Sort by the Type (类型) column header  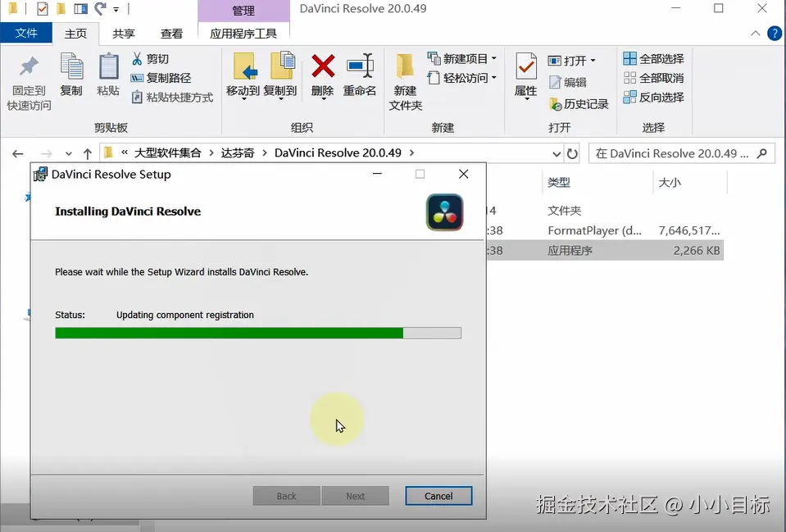559,182
